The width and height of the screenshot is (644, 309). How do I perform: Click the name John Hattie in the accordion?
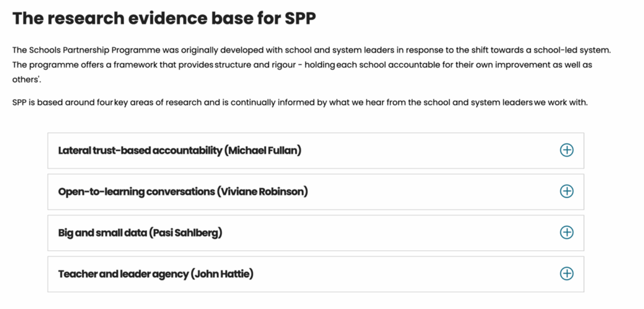point(222,274)
